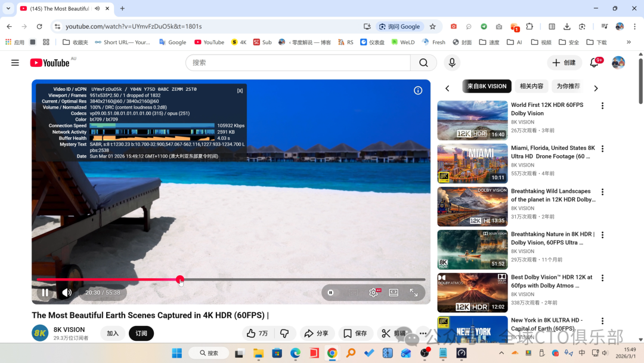Open more options for Miami video
644x363 pixels.
602,149
